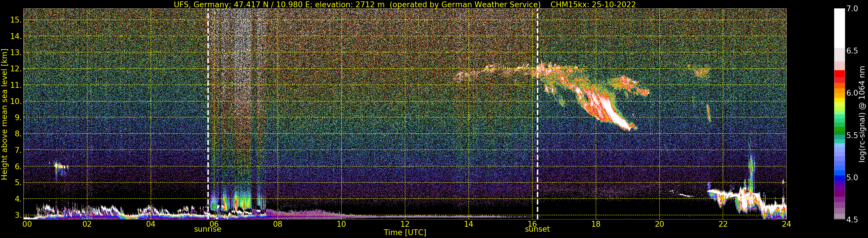Click the colorbar value '5.5'
Screen dimensions: 868x238
coord(852,135)
